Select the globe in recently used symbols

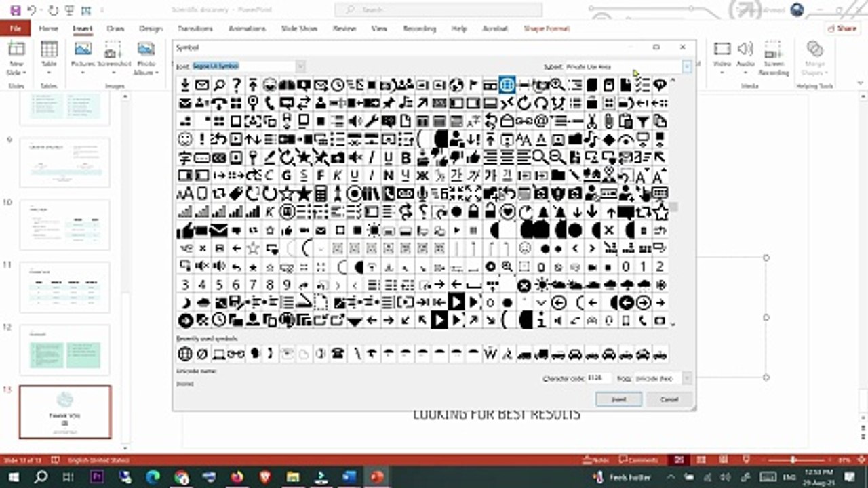pyautogui.click(x=185, y=353)
